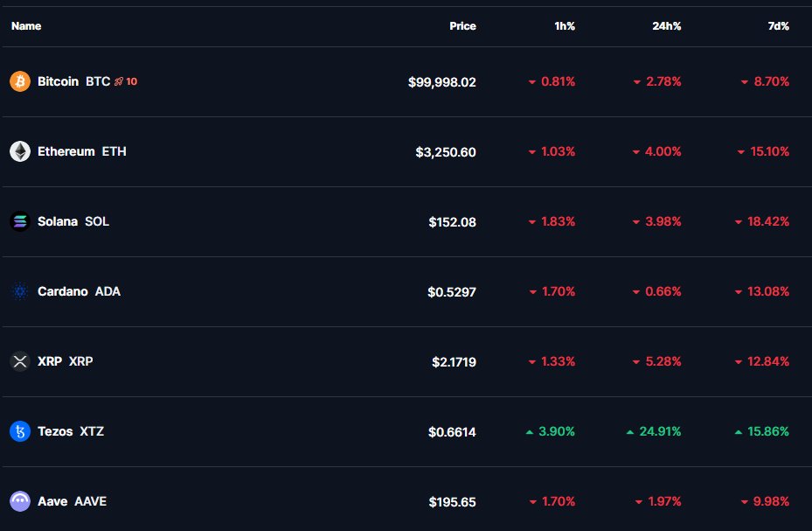
Task: Select the AAVE ticker symbol
Action: [x=91, y=501]
